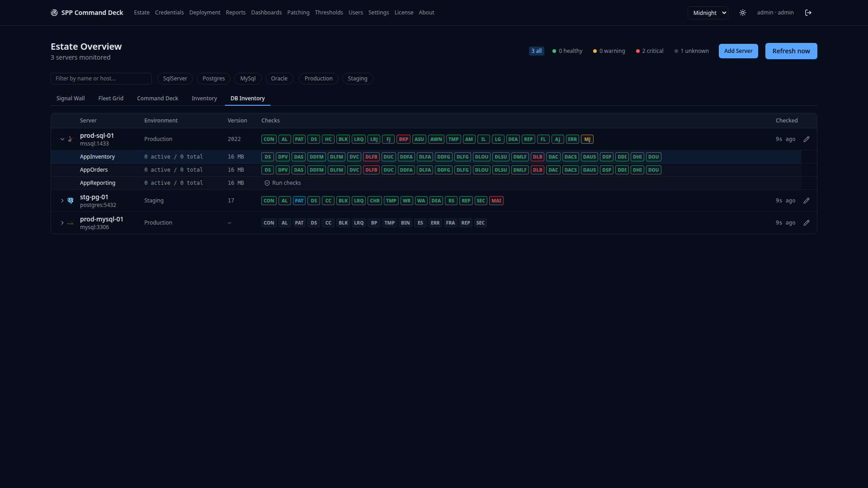Click the blue PAT badge on stg-pg-01
The height and width of the screenshot is (488, 868).
pos(299,201)
